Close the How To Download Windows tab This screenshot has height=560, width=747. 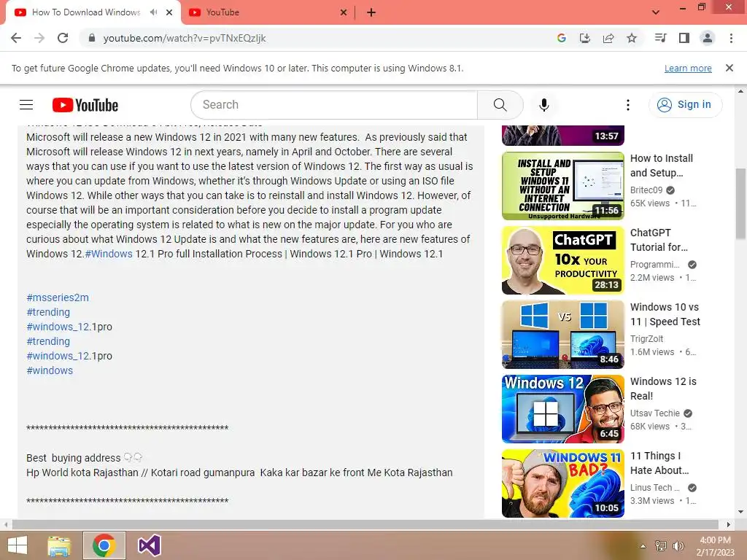(169, 12)
